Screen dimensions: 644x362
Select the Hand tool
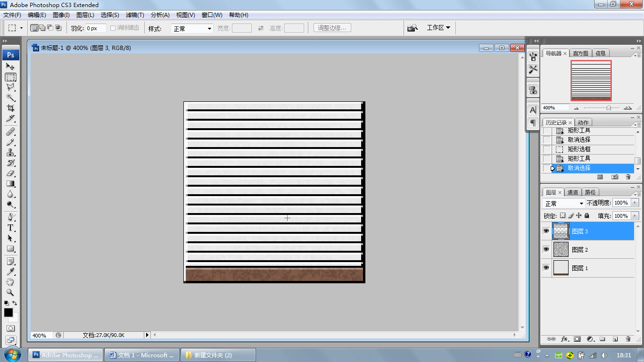tap(10, 282)
